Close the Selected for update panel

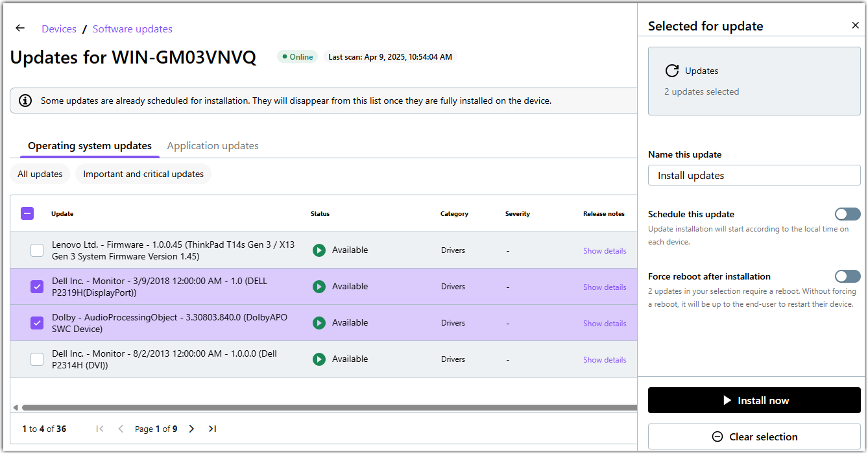point(855,25)
